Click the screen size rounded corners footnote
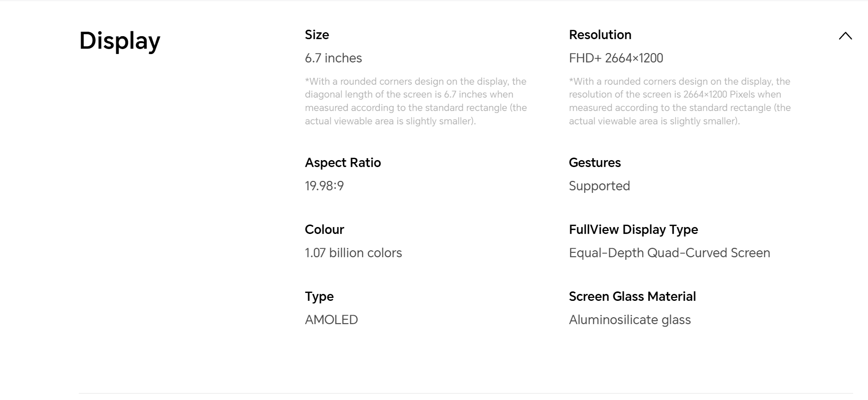 pyautogui.click(x=416, y=101)
